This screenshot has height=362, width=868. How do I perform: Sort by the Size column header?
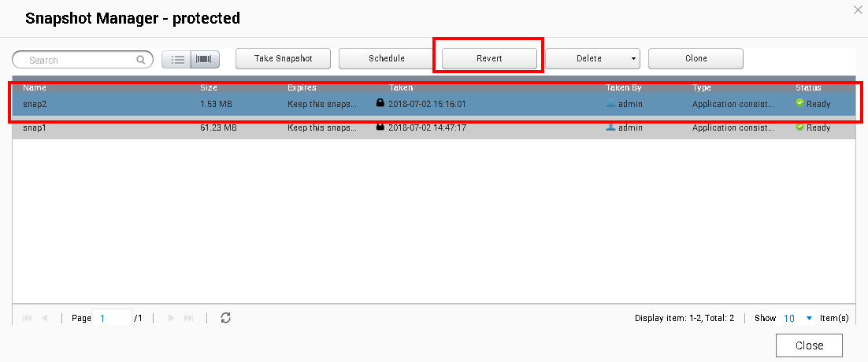(209, 87)
